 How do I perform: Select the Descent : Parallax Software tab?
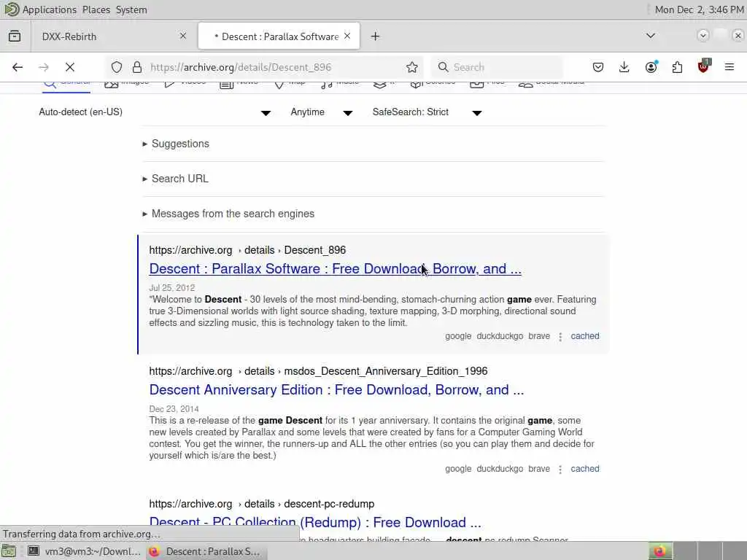coord(279,36)
